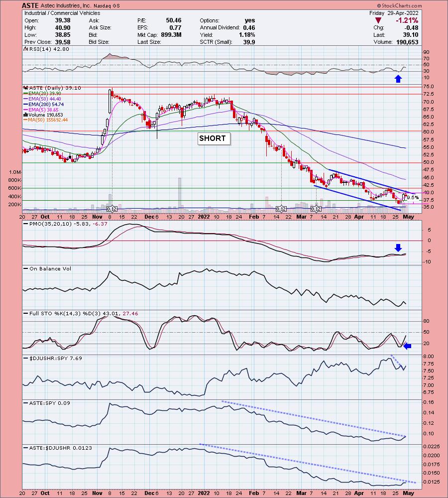Click the volume bars icon in legend
The image size is (448, 498).
click(x=26, y=115)
